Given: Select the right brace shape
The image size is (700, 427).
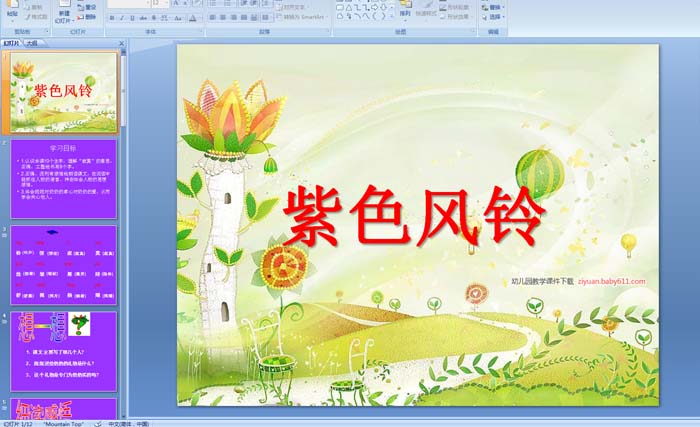Looking at the screenshot, I should (382, 16).
